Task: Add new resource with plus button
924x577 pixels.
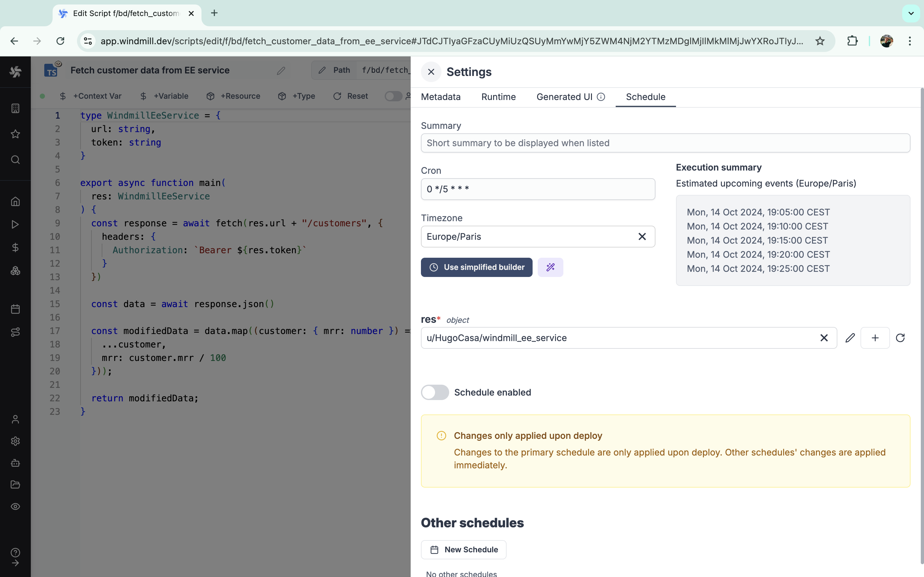Action: pyautogui.click(x=875, y=338)
